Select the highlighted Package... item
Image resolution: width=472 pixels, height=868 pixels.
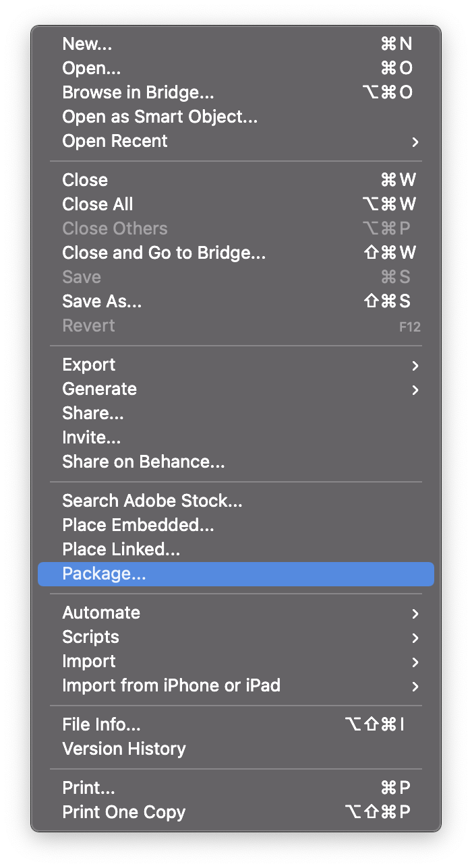(x=105, y=573)
